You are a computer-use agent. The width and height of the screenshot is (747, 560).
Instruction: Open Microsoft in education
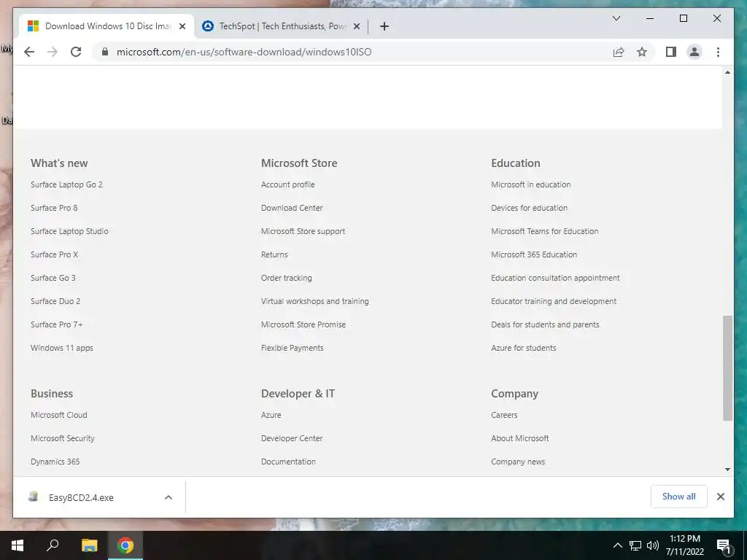tap(531, 184)
